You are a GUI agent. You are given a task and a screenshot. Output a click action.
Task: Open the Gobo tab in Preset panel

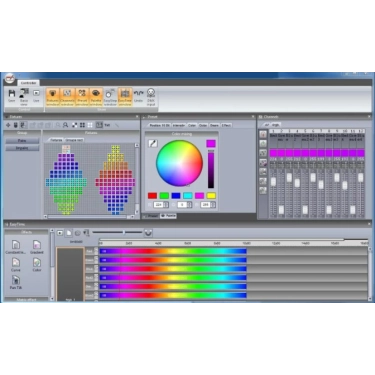pos(203,125)
